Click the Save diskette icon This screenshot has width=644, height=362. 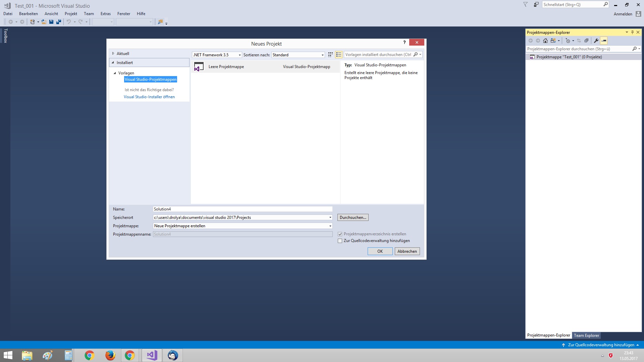(51, 22)
